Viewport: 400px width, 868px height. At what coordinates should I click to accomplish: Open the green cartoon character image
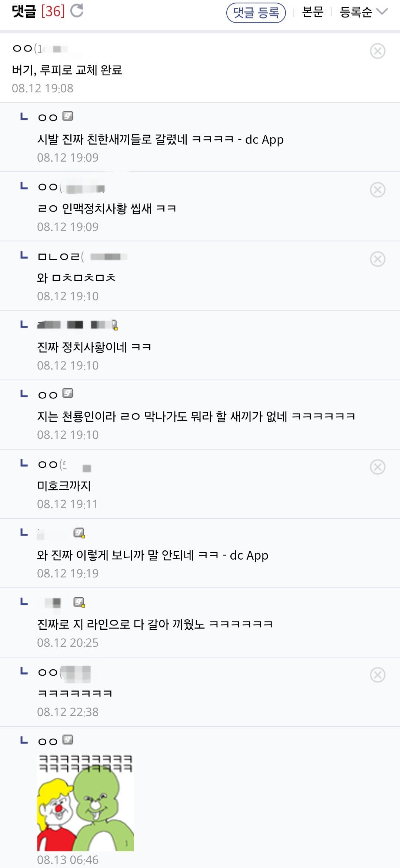tap(86, 802)
